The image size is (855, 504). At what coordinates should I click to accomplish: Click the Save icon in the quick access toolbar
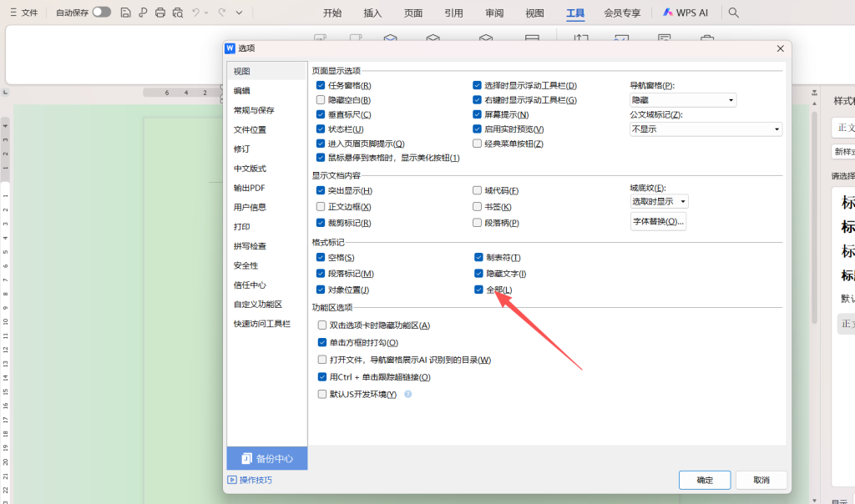(125, 13)
